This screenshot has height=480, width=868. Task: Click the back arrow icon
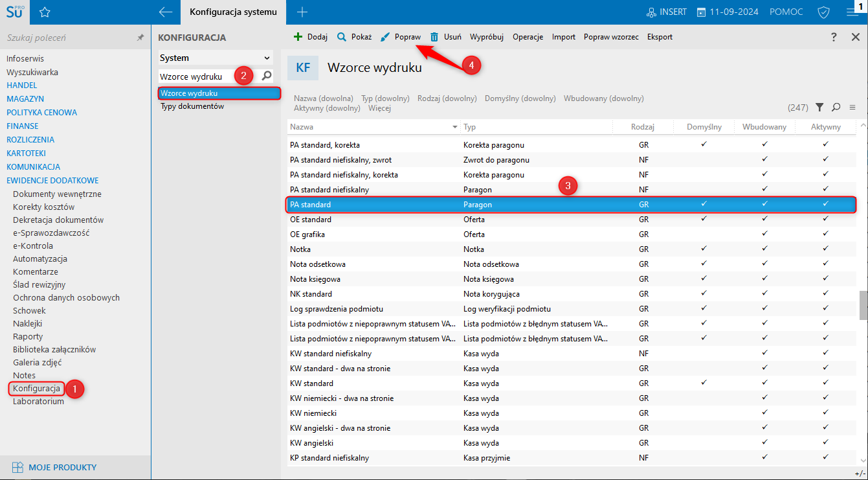pos(166,12)
